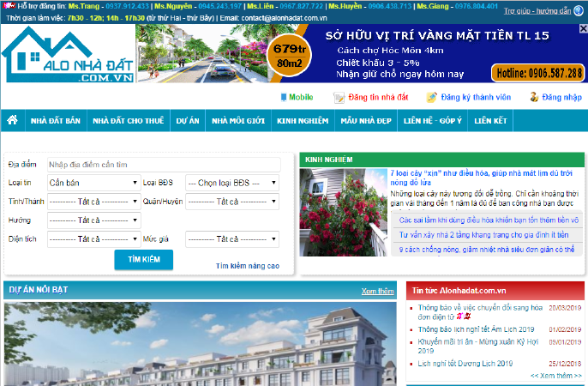Open Tìm kiếm nâng cao link
This screenshot has width=588, height=386.
tap(248, 266)
